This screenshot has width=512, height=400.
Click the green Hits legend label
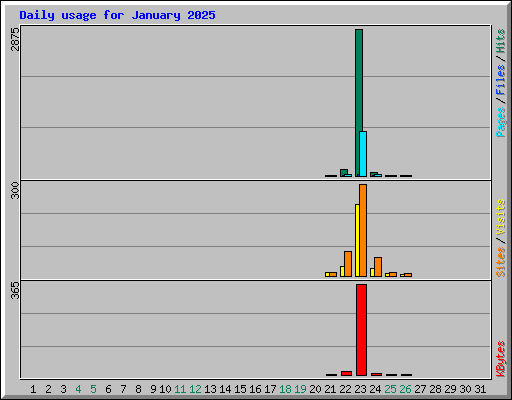click(x=501, y=41)
